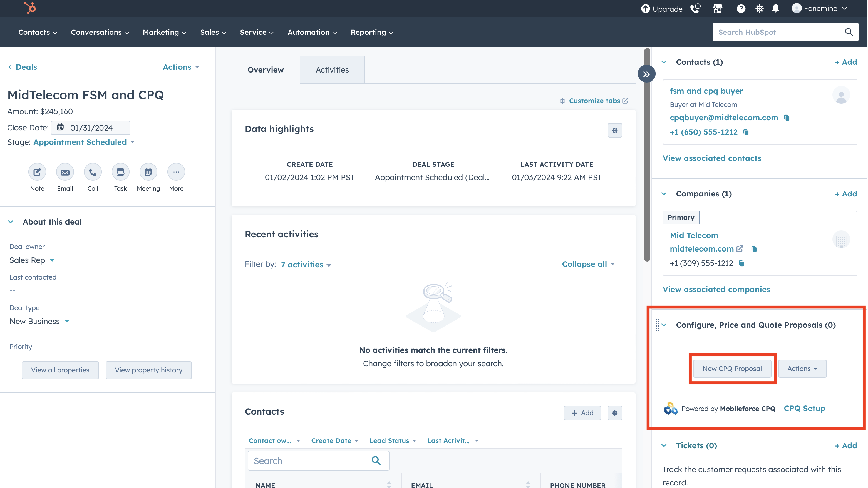
Task: Click the New CPQ Proposal button
Action: click(x=732, y=369)
